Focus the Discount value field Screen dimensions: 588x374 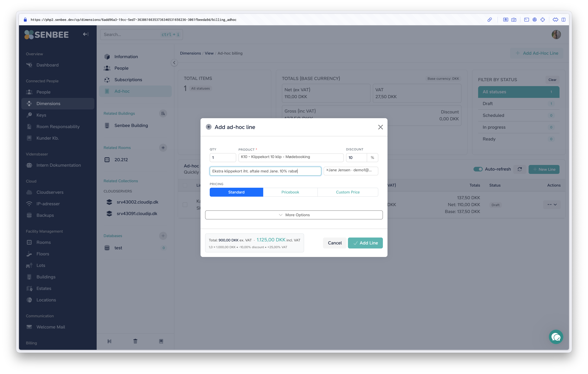356,157
